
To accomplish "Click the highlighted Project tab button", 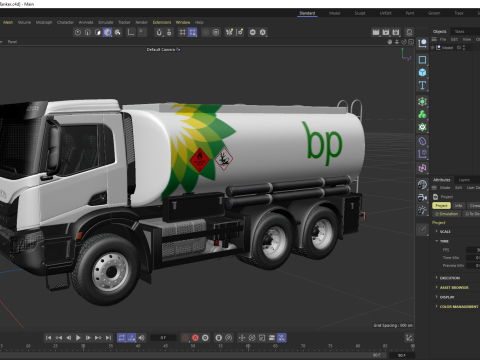I will (x=441, y=206).
